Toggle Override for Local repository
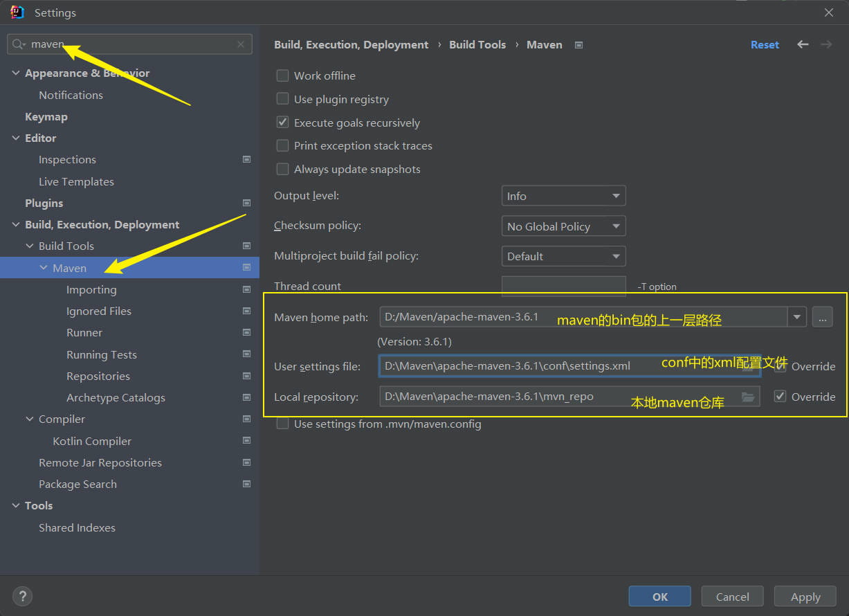The image size is (849, 616). [780, 397]
